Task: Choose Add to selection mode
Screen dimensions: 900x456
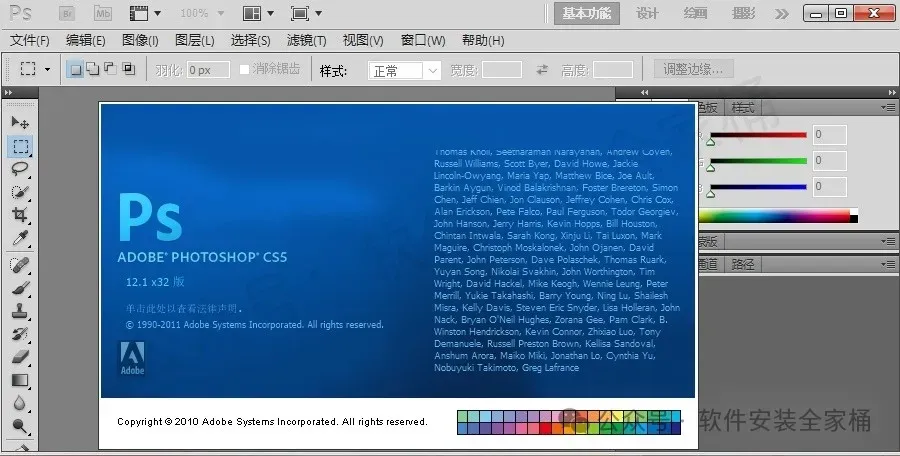Action: [x=93, y=69]
